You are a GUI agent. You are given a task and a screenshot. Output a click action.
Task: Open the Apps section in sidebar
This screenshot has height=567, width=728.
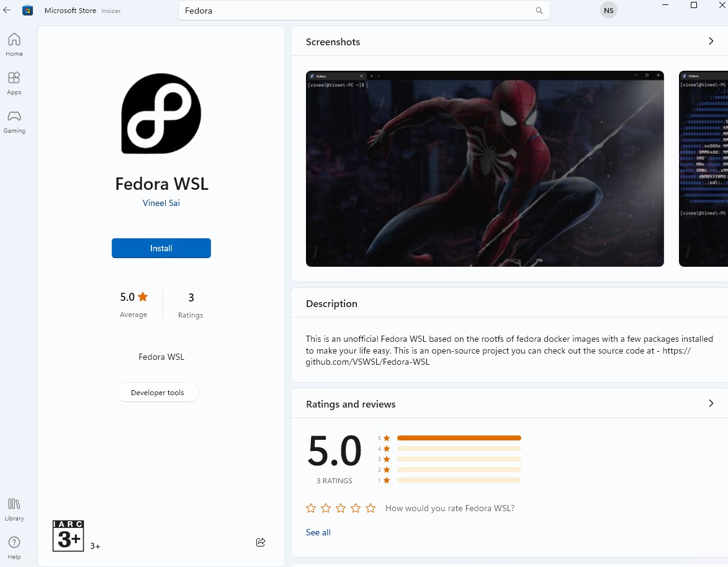[x=14, y=83]
